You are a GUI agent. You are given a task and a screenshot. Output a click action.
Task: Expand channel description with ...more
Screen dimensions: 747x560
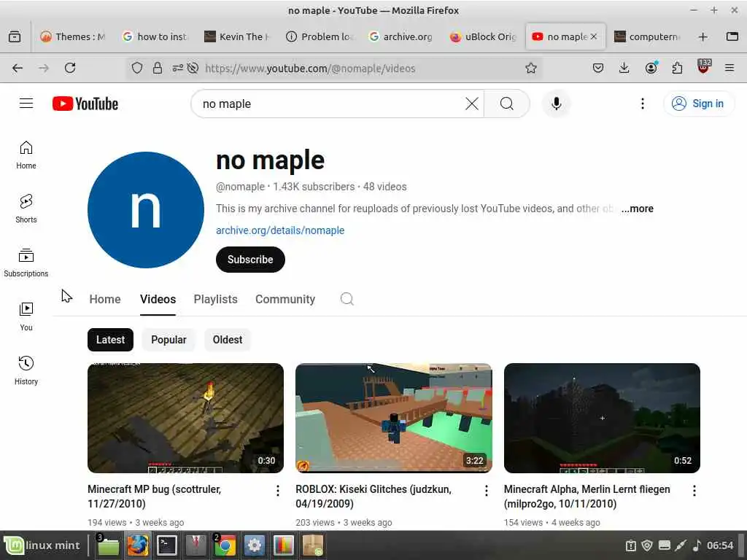coord(637,209)
